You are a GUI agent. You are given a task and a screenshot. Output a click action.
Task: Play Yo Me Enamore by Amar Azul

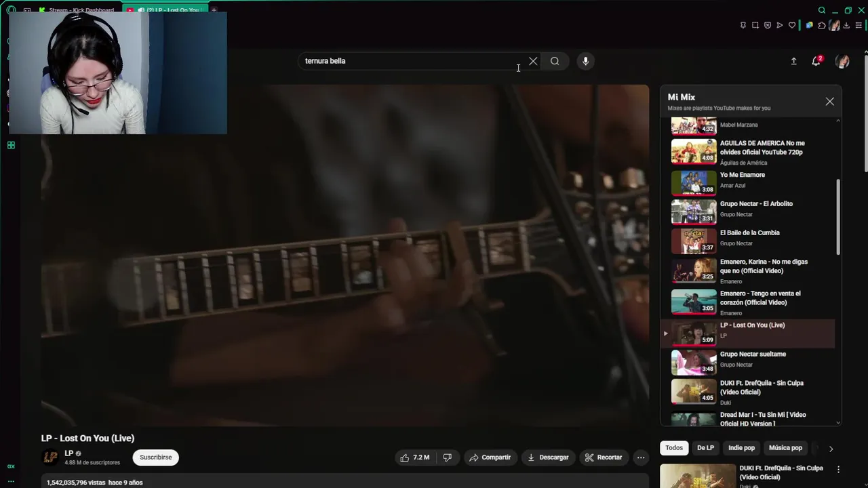point(749,182)
